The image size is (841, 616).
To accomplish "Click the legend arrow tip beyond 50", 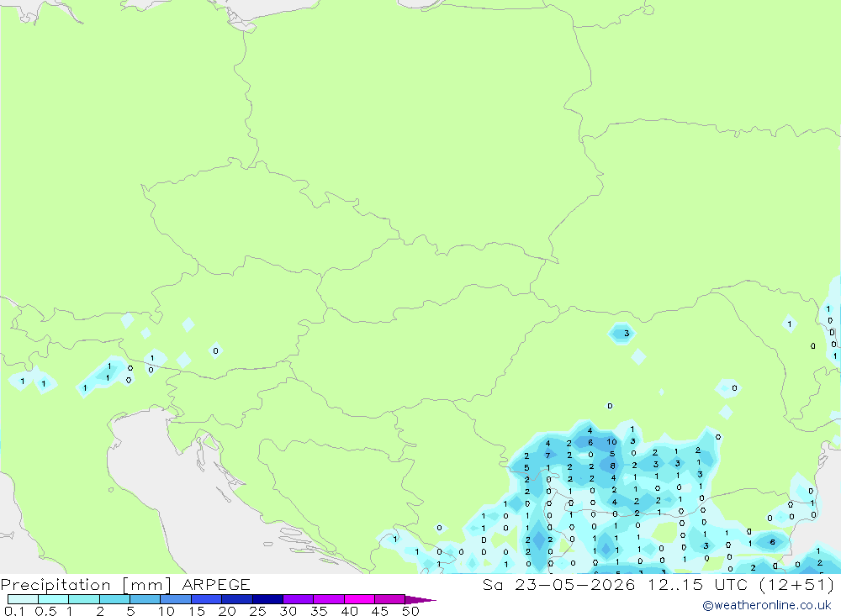I will (421, 599).
